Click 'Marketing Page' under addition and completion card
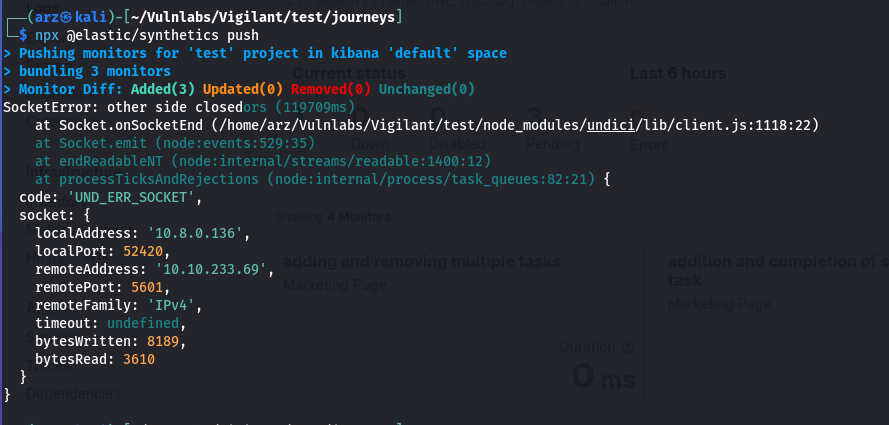 (719, 304)
